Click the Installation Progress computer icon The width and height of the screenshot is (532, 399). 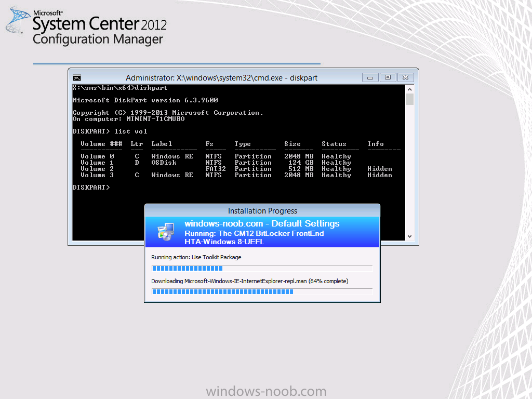(166, 232)
